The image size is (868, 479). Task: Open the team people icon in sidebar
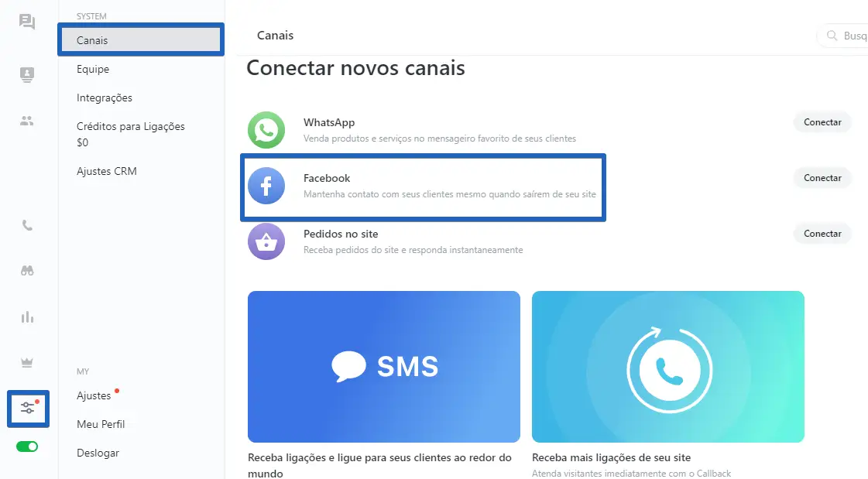[x=26, y=121]
